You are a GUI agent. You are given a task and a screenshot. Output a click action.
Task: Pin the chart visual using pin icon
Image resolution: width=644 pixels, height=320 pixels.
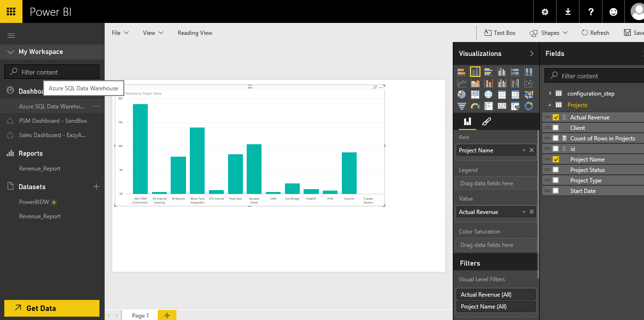coord(375,87)
